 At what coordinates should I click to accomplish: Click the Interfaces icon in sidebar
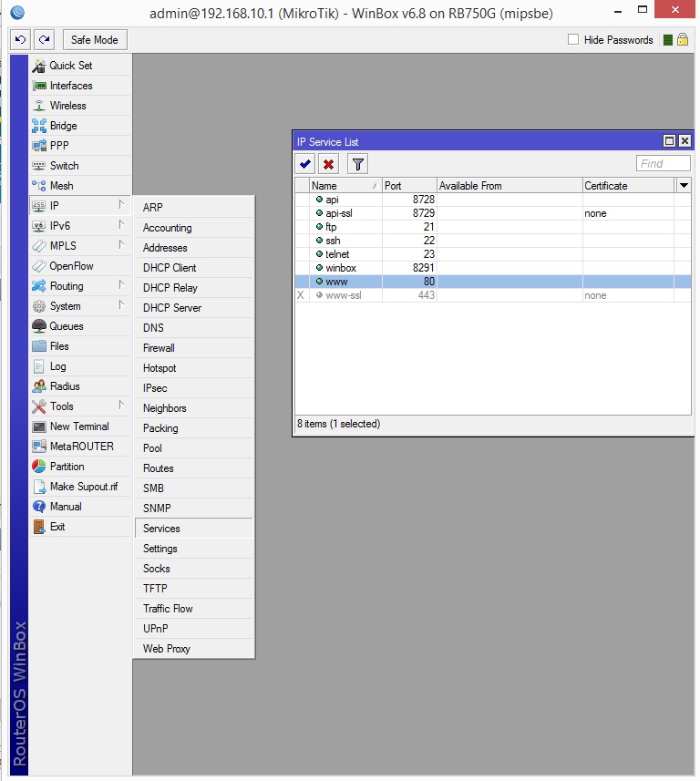pos(39,86)
